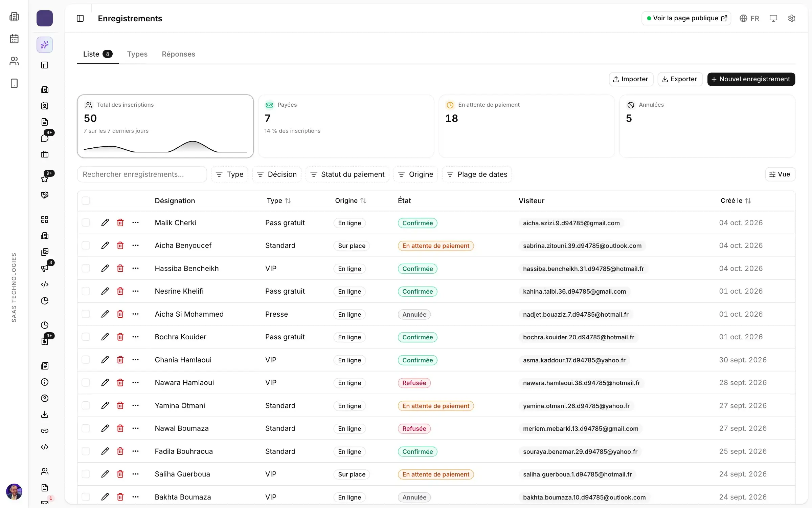
Task: Open the help question-mark icon
Action: click(x=45, y=398)
